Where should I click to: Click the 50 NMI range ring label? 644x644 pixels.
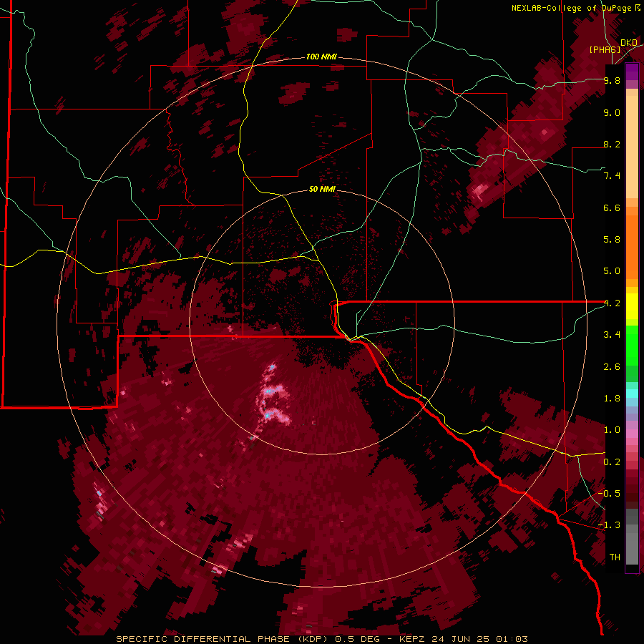pyautogui.click(x=322, y=189)
